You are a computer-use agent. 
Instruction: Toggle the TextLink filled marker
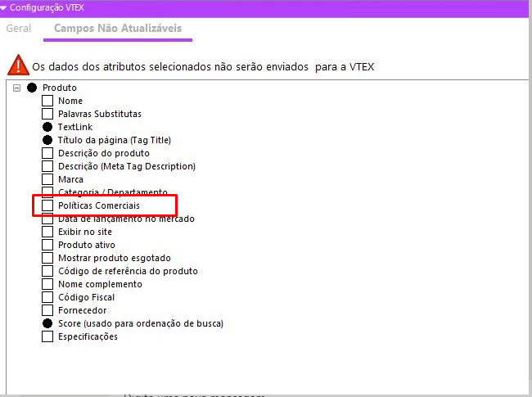[47, 127]
